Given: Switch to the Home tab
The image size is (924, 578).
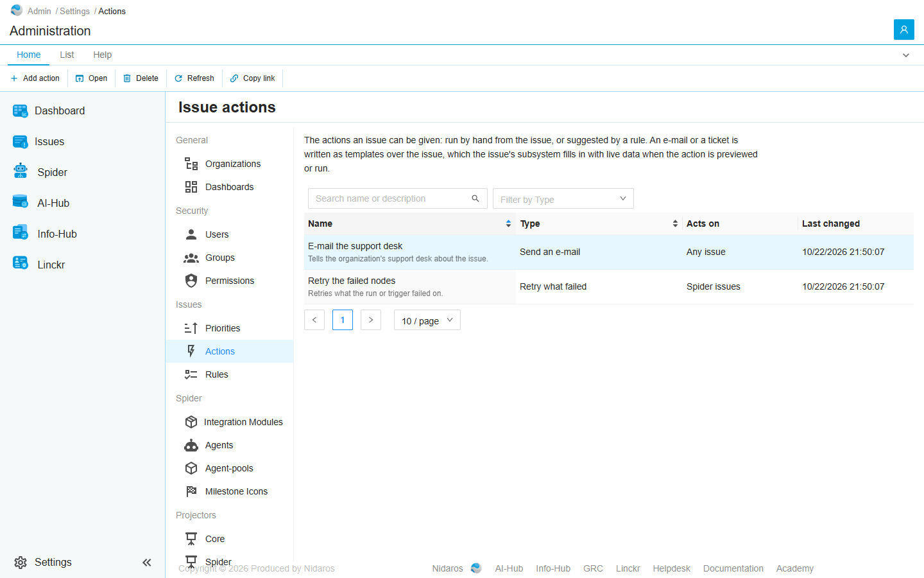Looking at the screenshot, I should 29,55.
